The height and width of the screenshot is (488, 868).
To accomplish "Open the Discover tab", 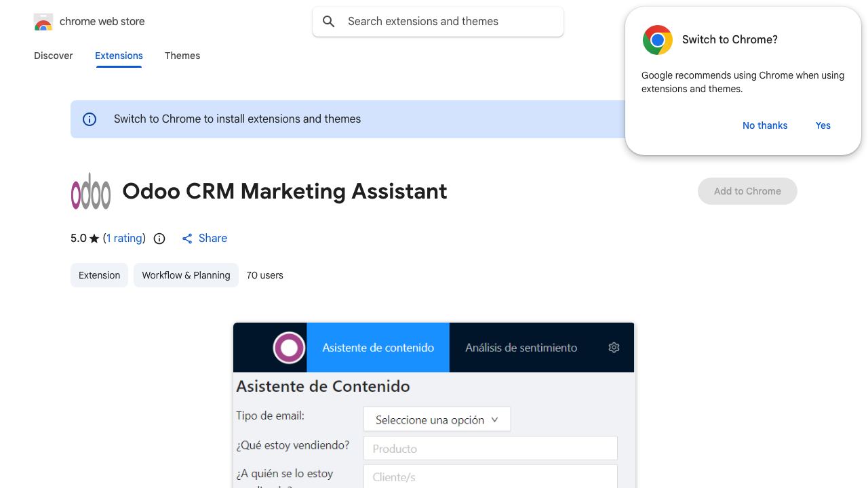I will (x=54, y=56).
